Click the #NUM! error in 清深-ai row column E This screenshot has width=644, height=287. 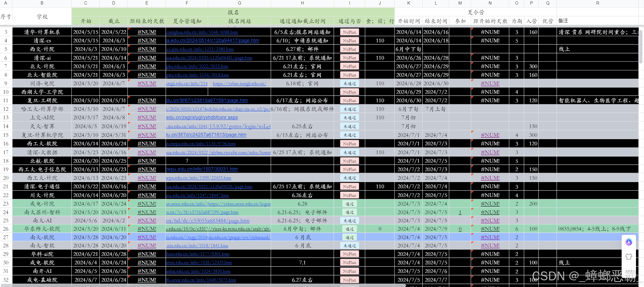pos(147,58)
